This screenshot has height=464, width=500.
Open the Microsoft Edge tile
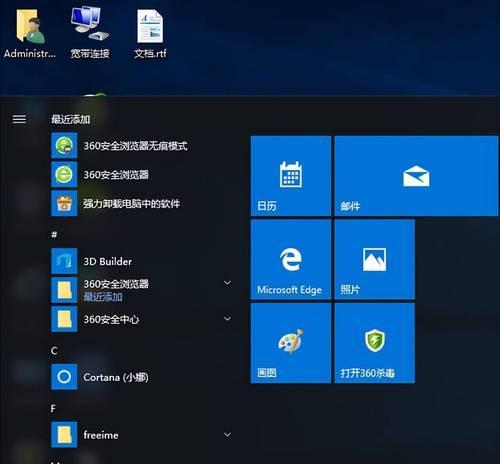[x=291, y=259]
